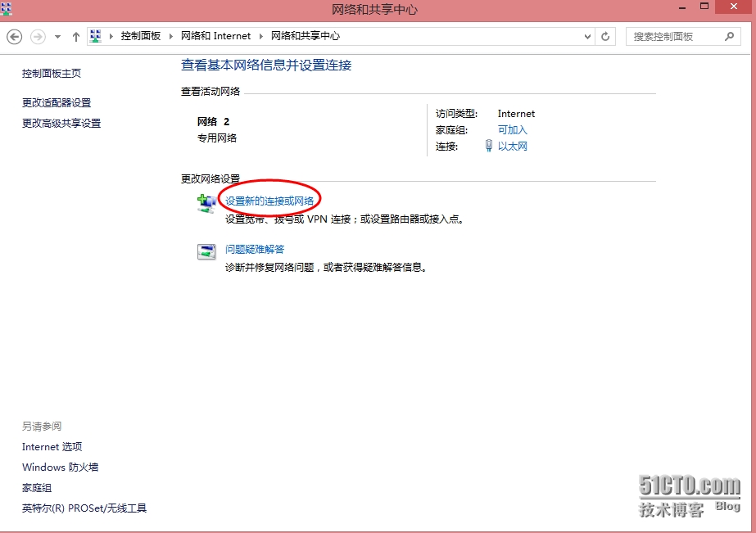Click the new connection setup icon
The height and width of the screenshot is (533, 756).
pyautogui.click(x=207, y=203)
